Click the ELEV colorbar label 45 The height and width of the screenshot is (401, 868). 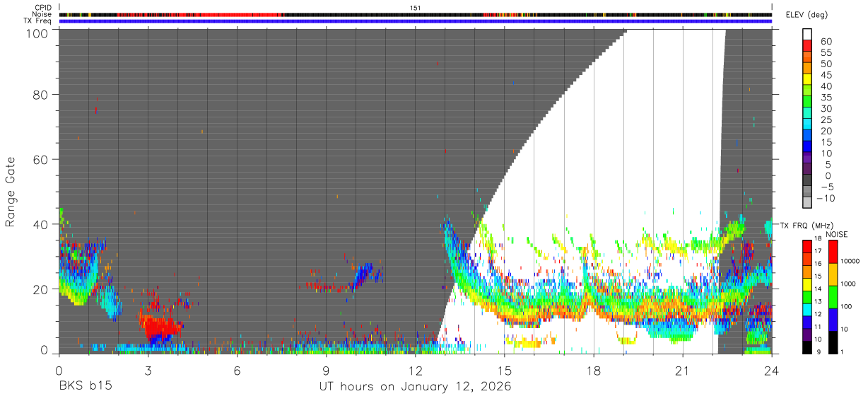[x=826, y=75]
